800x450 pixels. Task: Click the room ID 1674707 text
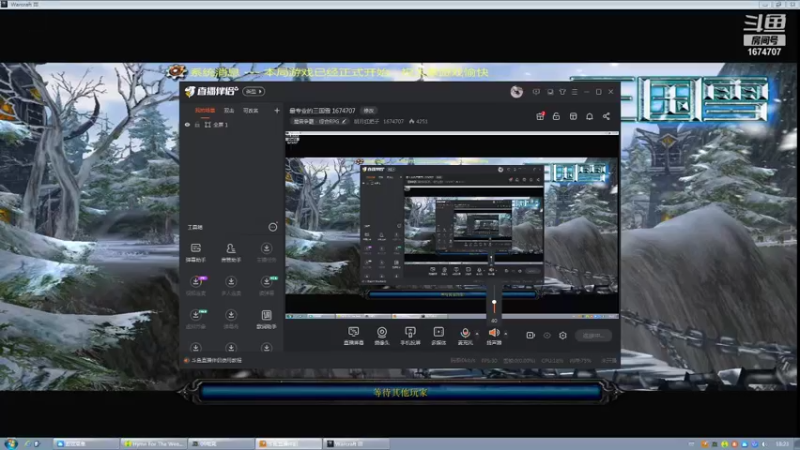pos(393,121)
